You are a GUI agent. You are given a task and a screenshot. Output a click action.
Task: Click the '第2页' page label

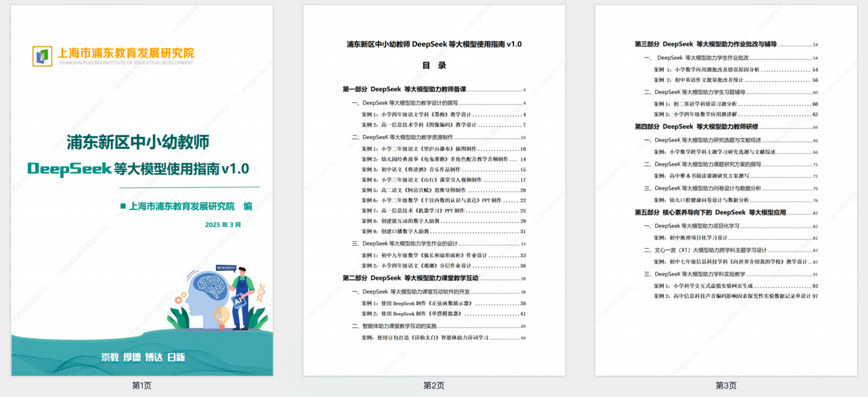click(434, 385)
